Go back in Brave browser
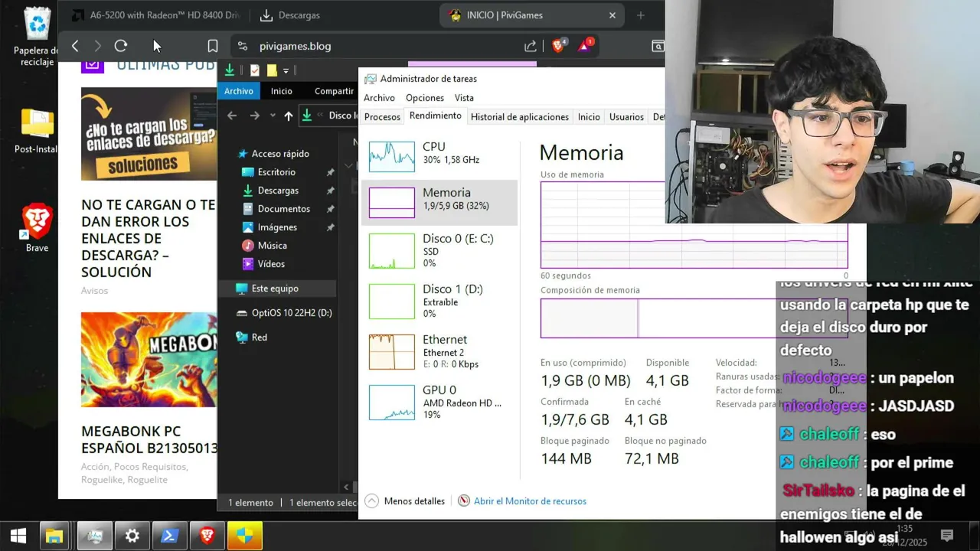The width and height of the screenshot is (980, 551). (75, 46)
